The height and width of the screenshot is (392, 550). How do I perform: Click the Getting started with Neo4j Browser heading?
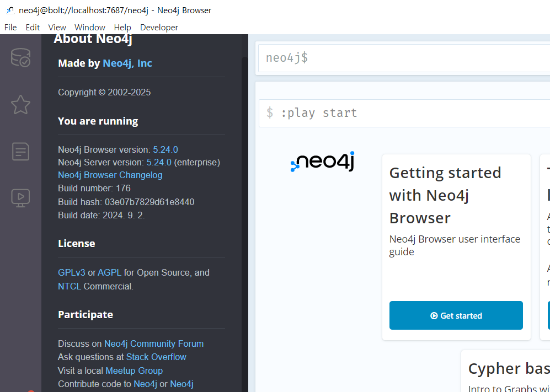click(x=445, y=195)
